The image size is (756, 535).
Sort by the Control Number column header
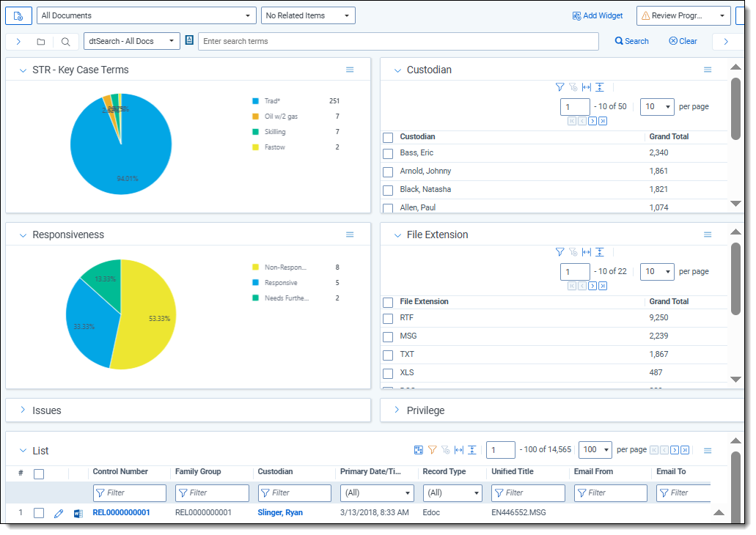click(x=120, y=471)
